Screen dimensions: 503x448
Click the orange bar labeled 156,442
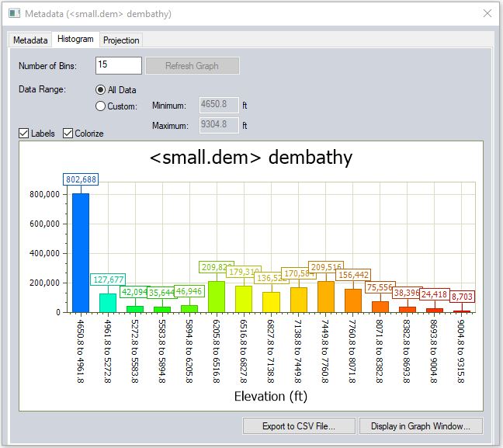pos(353,300)
